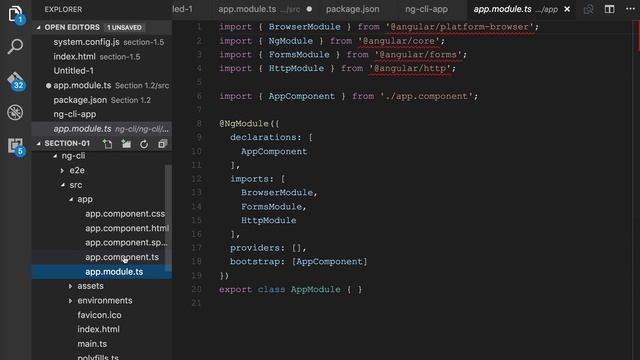This screenshot has height=360, width=640.
Task: Close the active app.module.ts tab
Action: click(567, 9)
